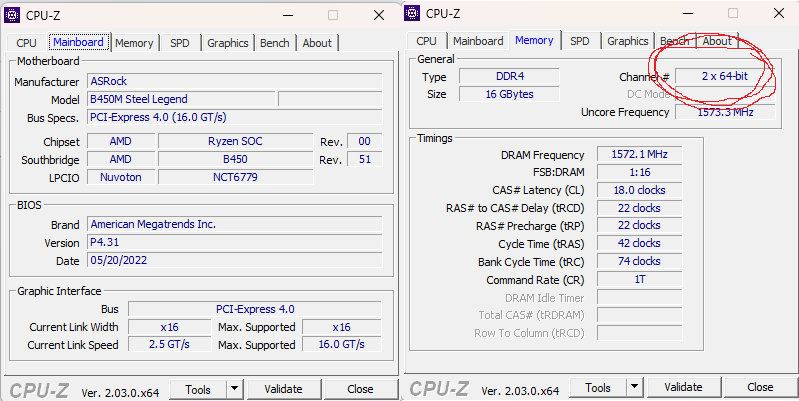Click the CPU-Z app icon in left window title bar
799x401 pixels.
12,15
